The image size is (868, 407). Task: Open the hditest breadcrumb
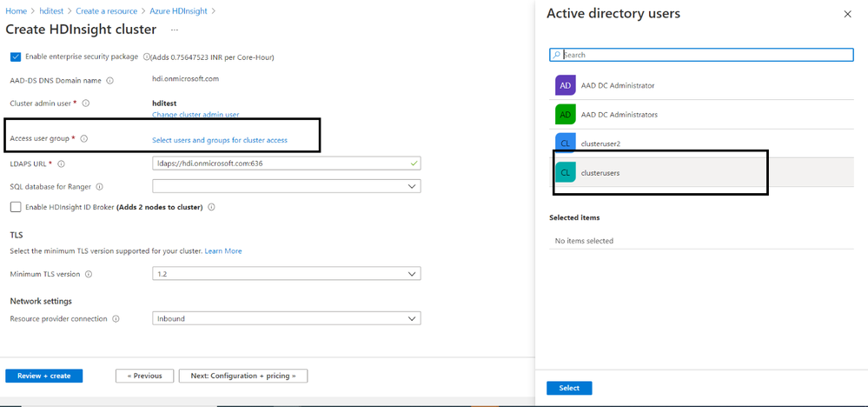[50, 10]
